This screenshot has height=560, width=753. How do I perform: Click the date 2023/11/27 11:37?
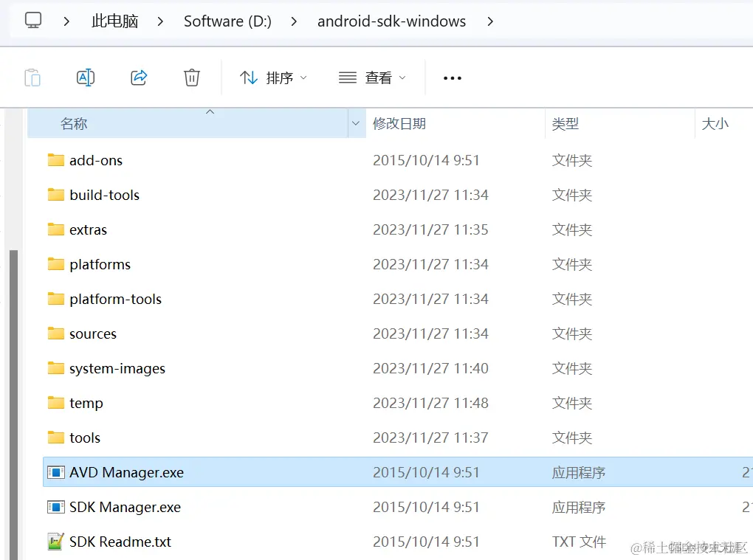coord(430,438)
